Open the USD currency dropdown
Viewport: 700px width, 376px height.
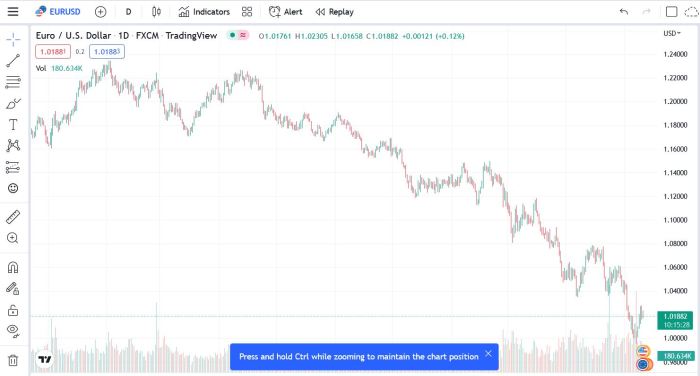672,33
